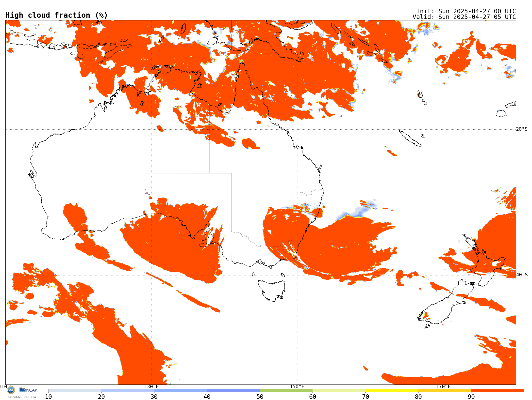Click the 170°E longitude label
Screen dimensions: 532x400
pos(443,387)
